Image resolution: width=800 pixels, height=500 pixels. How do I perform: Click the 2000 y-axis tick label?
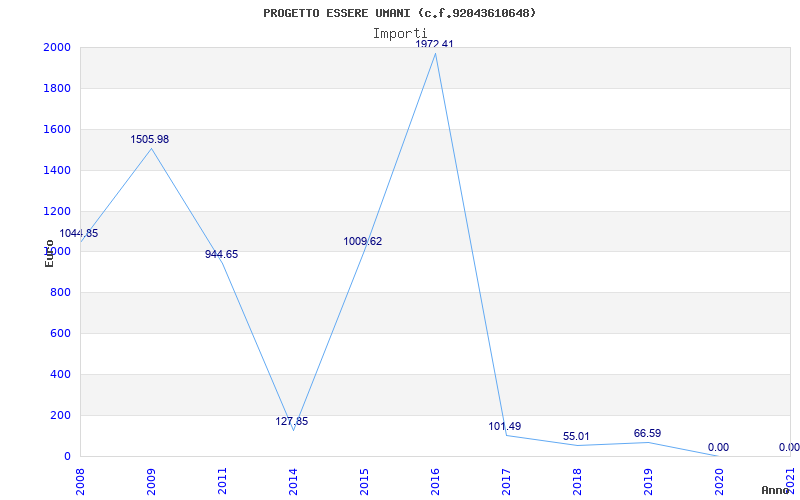pos(57,47)
